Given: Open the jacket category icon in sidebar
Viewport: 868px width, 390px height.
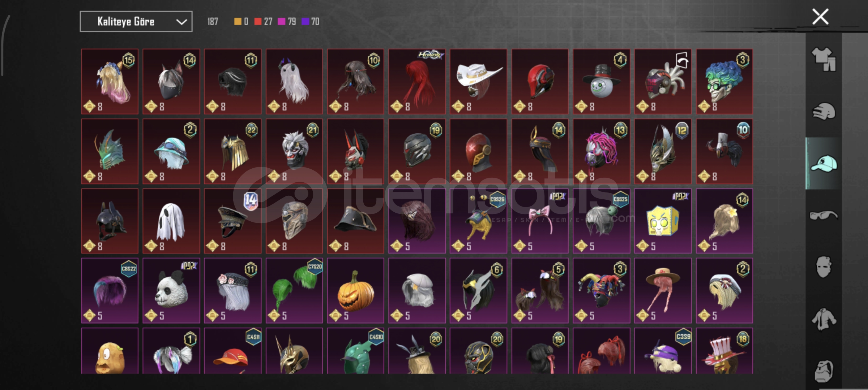Looking at the screenshot, I should [824, 319].
